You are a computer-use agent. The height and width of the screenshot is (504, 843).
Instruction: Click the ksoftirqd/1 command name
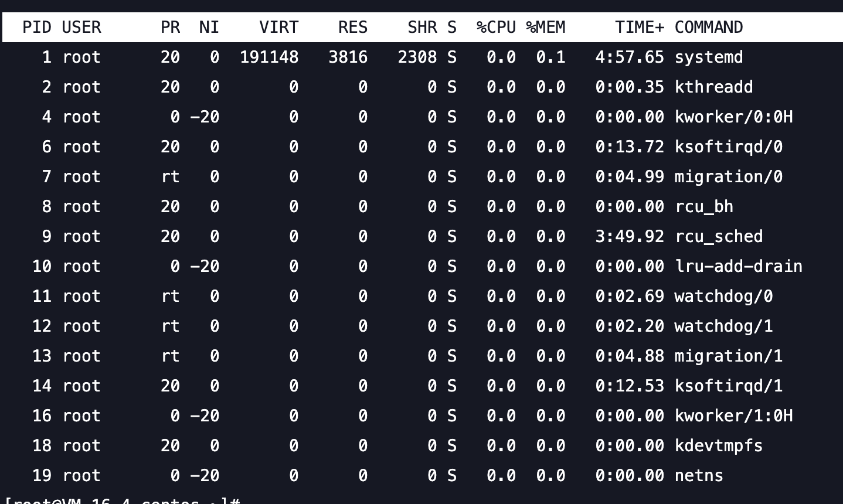coord(728,386)
